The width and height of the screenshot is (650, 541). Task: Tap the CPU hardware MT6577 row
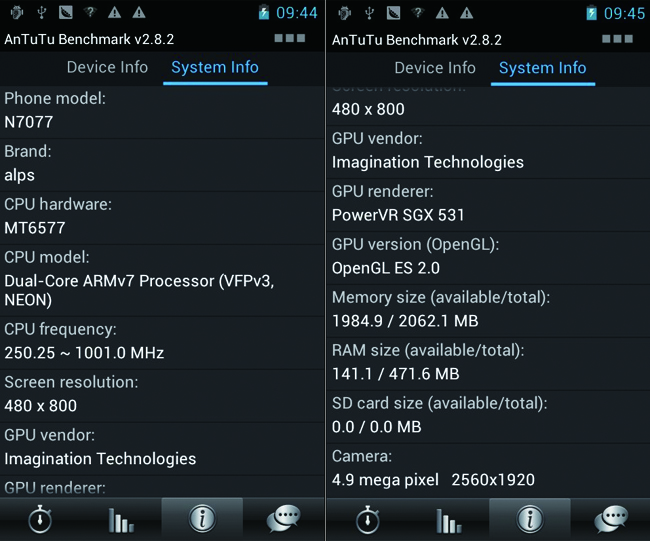coord(162,217)
